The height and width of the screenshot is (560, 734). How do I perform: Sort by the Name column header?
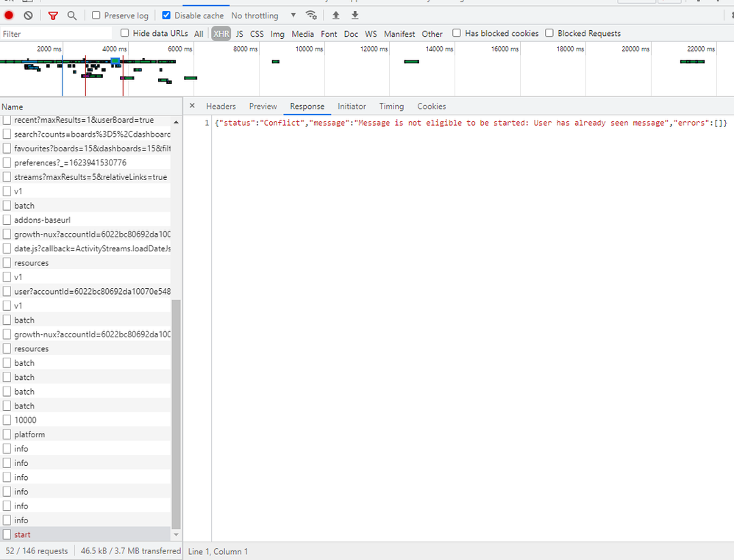(90, 107)
